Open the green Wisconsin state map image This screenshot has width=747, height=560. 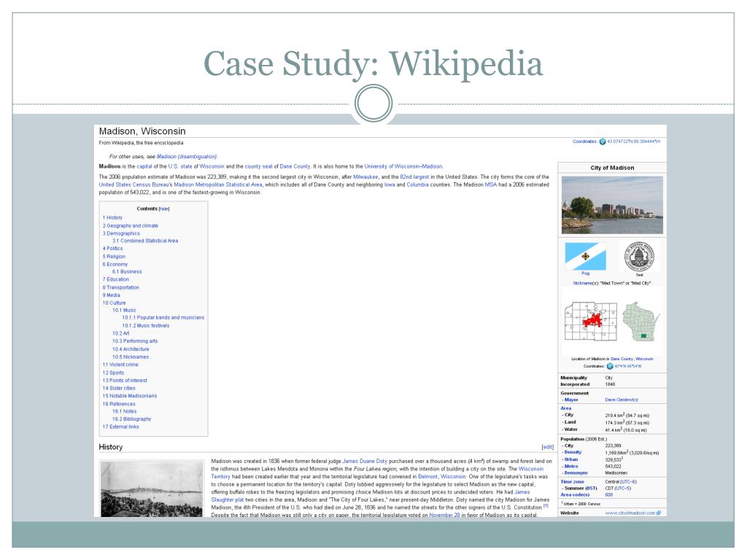pyautogui.click(x=640, y=321)
